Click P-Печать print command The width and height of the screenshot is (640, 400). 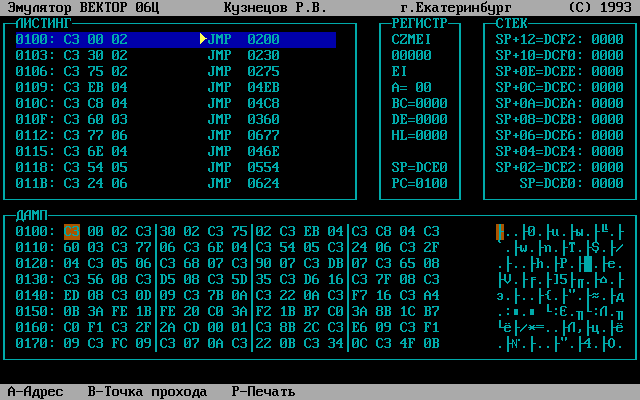pos(263,391)
